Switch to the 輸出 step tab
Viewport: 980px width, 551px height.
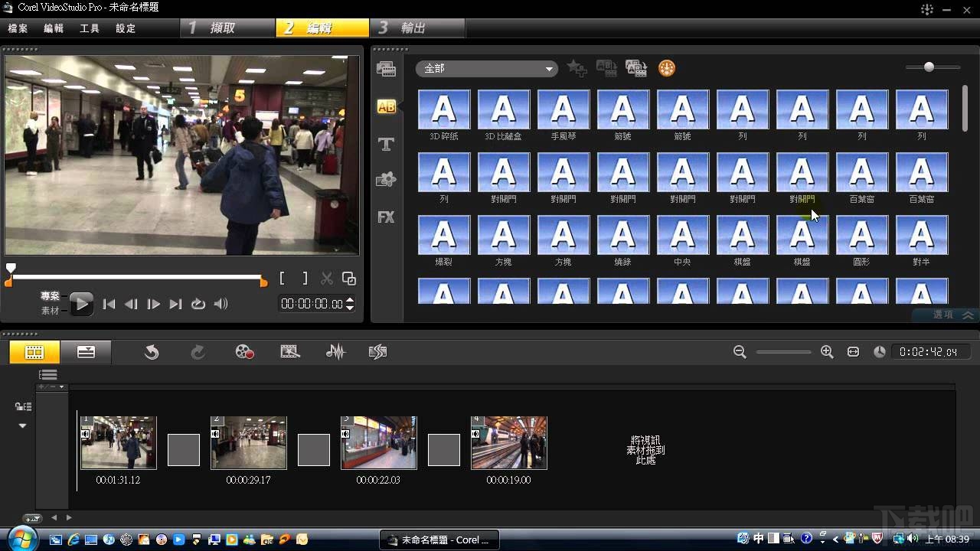coord(412,28)
